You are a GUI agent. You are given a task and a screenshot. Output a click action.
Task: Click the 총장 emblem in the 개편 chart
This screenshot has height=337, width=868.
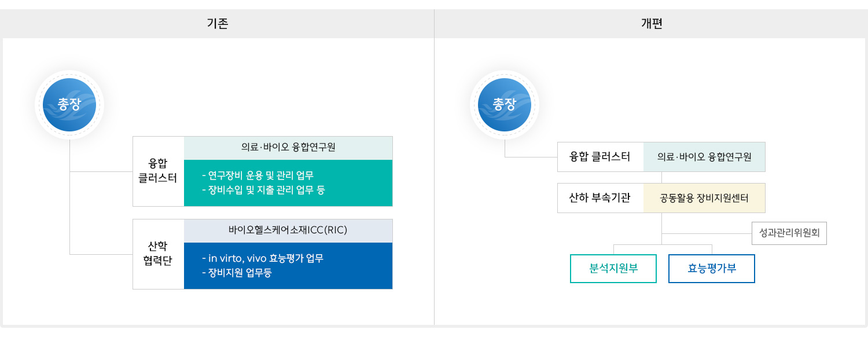coord(505,105)
